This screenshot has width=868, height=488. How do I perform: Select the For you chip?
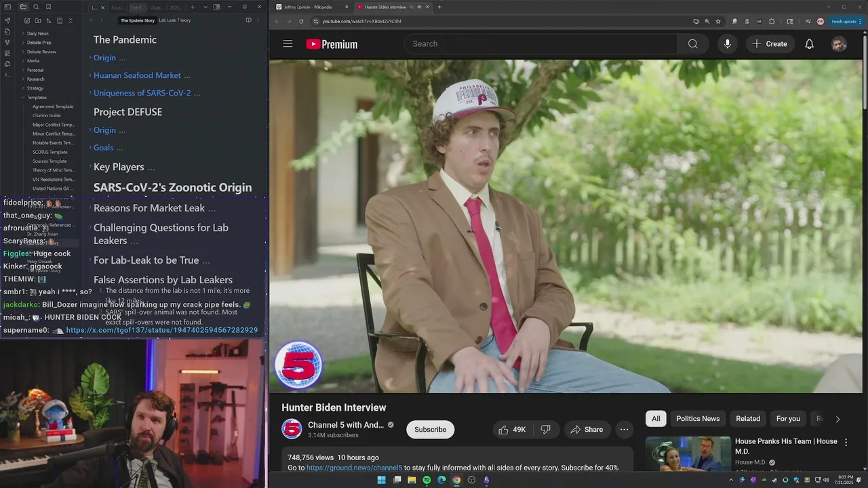point(788,419)
